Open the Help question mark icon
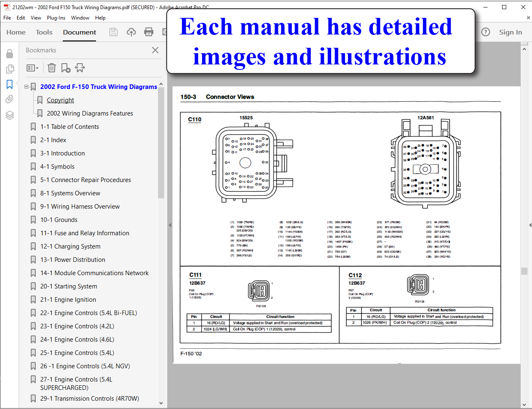Viewport: 532px width, 409px height. coord(485,32)
